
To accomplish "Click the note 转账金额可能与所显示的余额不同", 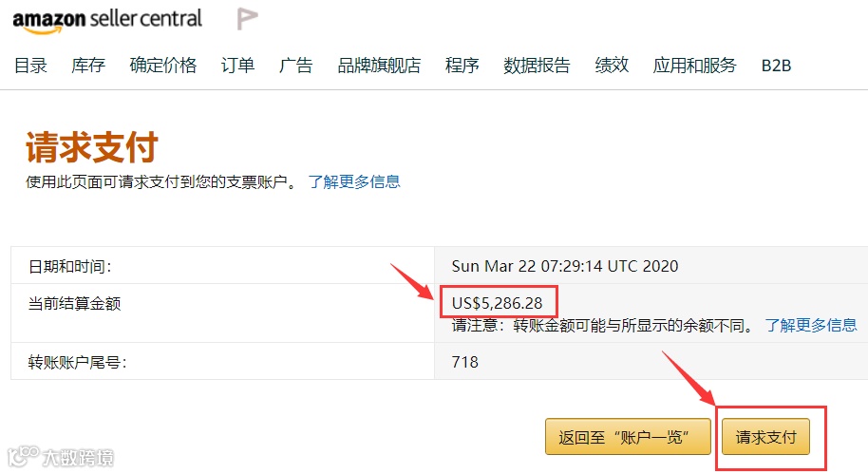I will [x=633, y=325].
